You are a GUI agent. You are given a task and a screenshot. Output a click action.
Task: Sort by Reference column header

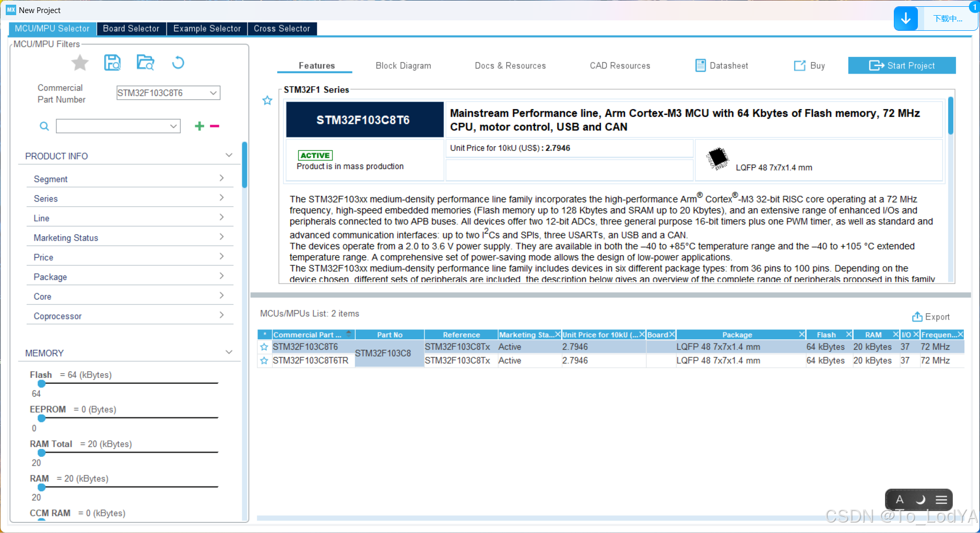(461, 335)
